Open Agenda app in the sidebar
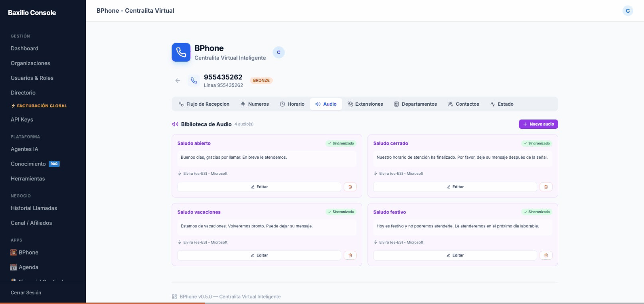Screen dimensions: 644x304 (28, 267)
